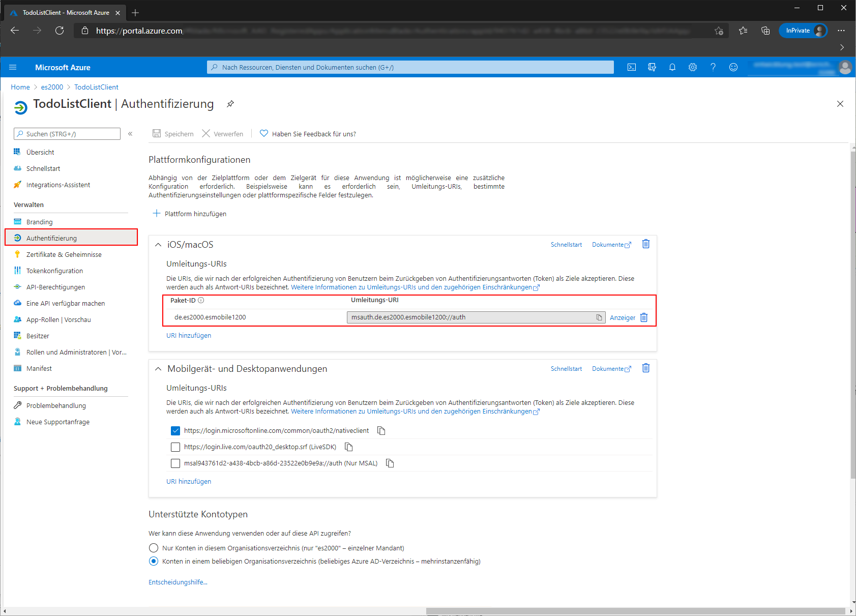Copy the nativeclient redirect URI
Image resolution: width=856 pixels, height=616 pixels.
pyautogui.click(x=381, y=431)
